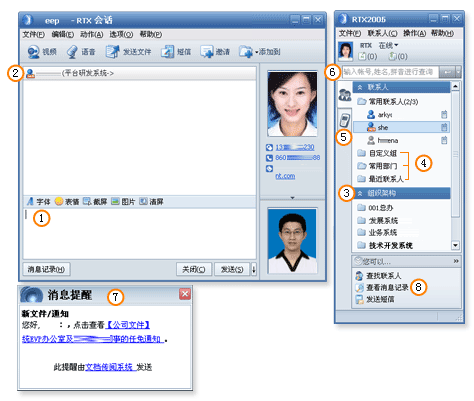Insert a picture with 图片 icon

point(115,201)
